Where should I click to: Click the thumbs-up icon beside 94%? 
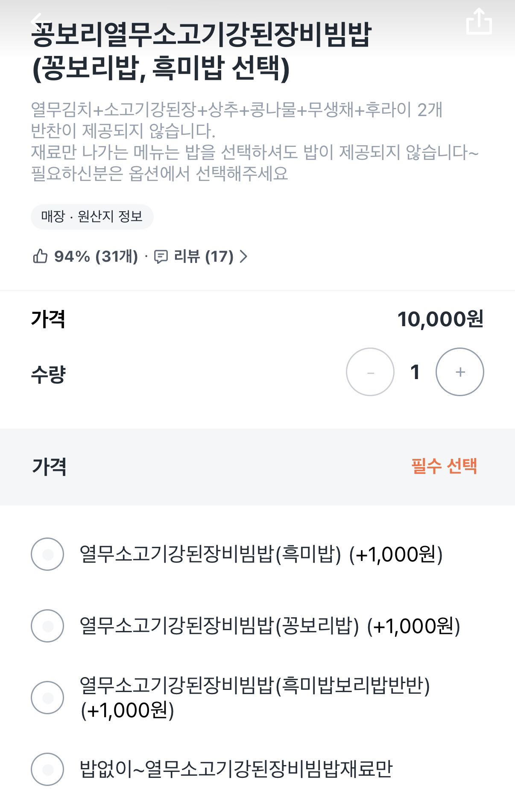[x=40, y=257]
